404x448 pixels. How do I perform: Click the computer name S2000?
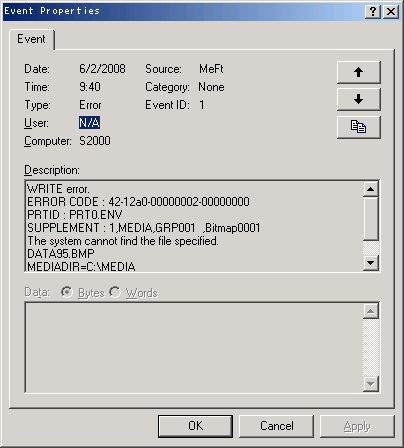point(95,141)
